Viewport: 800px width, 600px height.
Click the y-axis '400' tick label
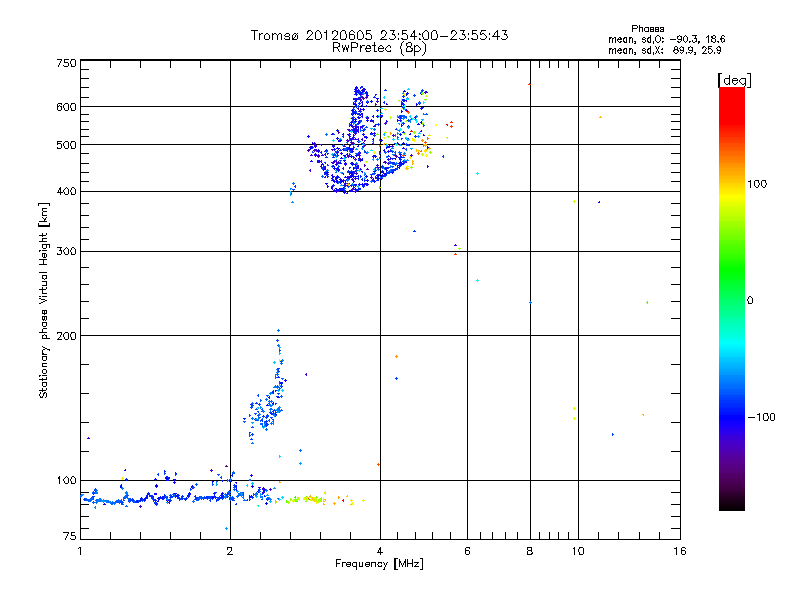(x=66, y=192)
